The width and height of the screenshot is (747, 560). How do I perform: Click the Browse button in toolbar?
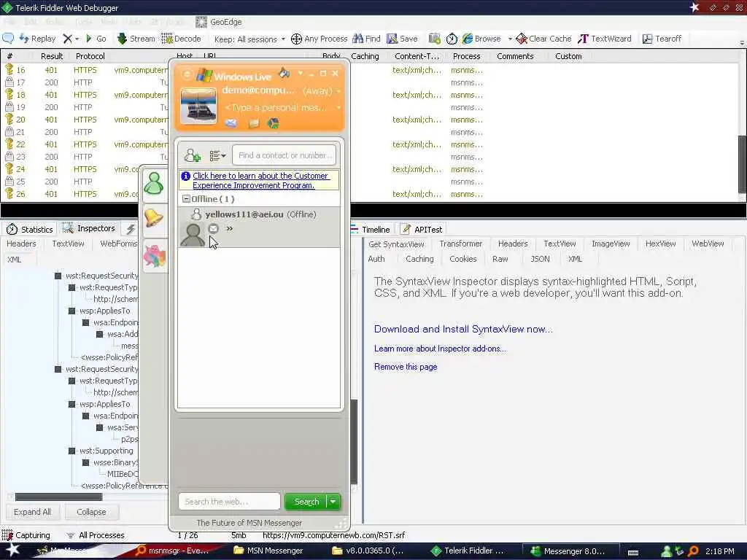click(481, 39)
